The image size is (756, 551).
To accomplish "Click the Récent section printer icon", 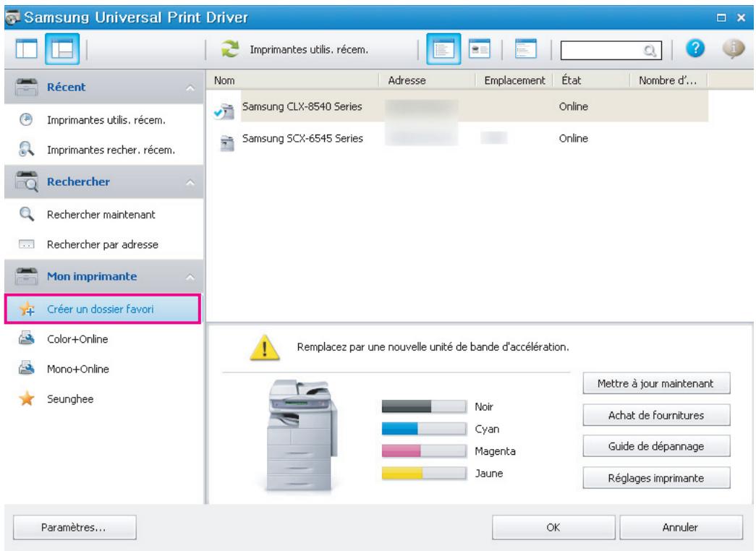I will click(27, 87).
